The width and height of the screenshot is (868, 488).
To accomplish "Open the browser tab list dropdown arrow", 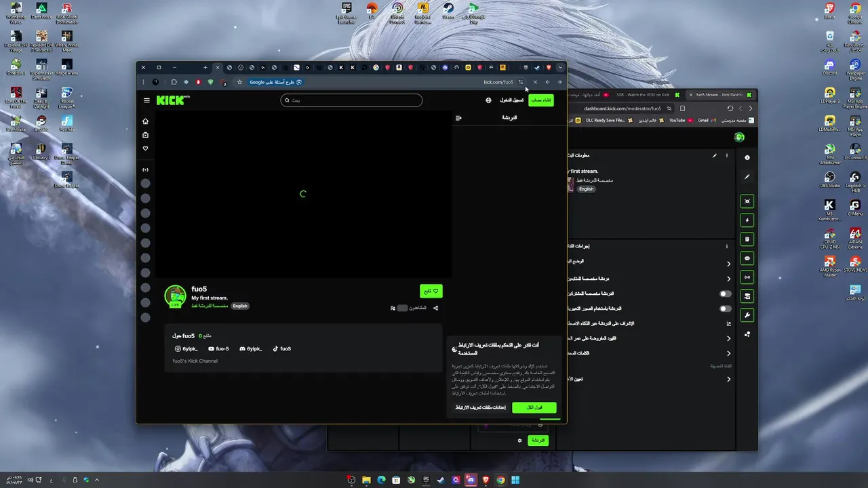I will coord(560,68).
